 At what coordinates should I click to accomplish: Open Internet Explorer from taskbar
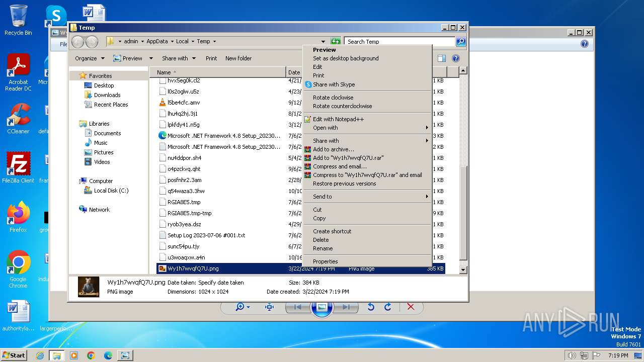click(x=40, y=355)
